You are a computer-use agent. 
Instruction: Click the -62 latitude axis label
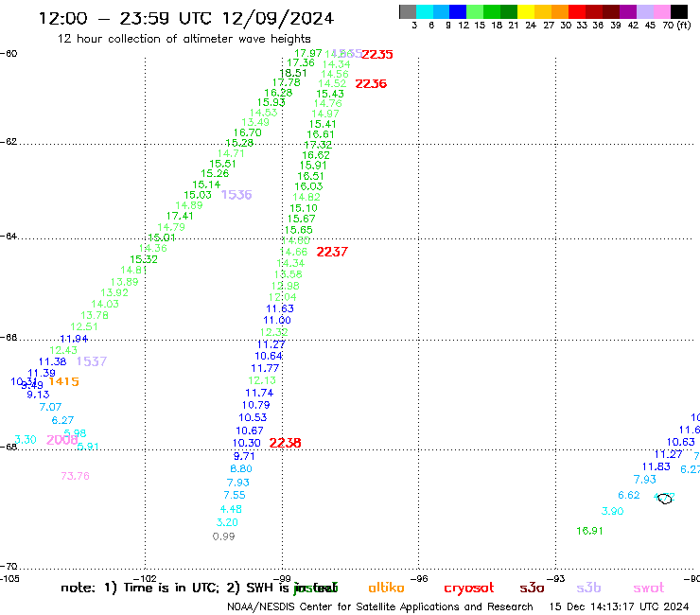click(x=9, y=142)
